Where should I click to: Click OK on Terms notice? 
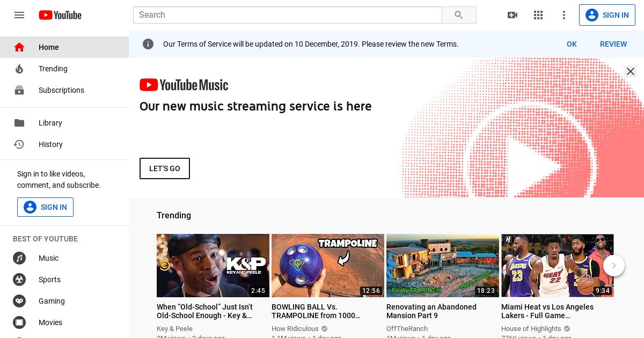[572, 44]
